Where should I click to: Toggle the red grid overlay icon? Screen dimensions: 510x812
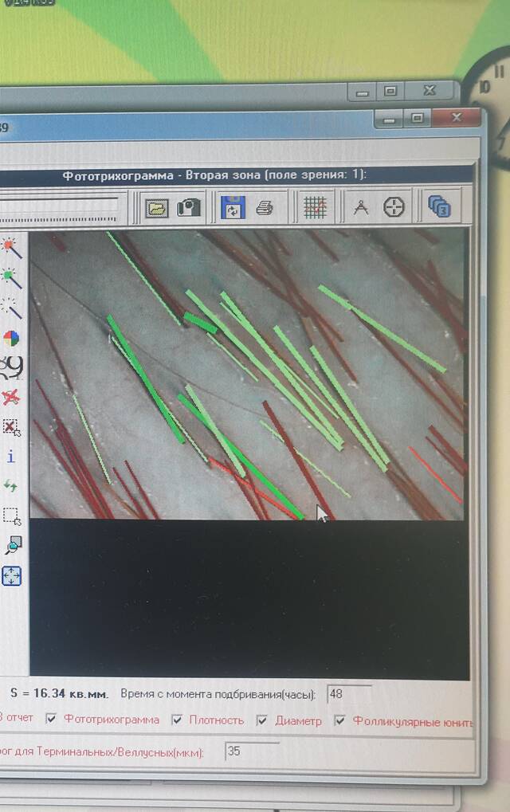click(314, 207)
